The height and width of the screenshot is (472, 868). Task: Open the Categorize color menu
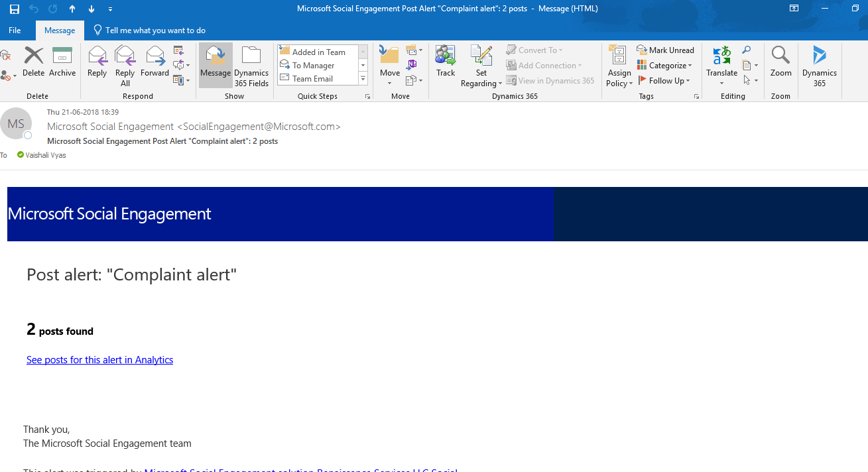(664, 65)
